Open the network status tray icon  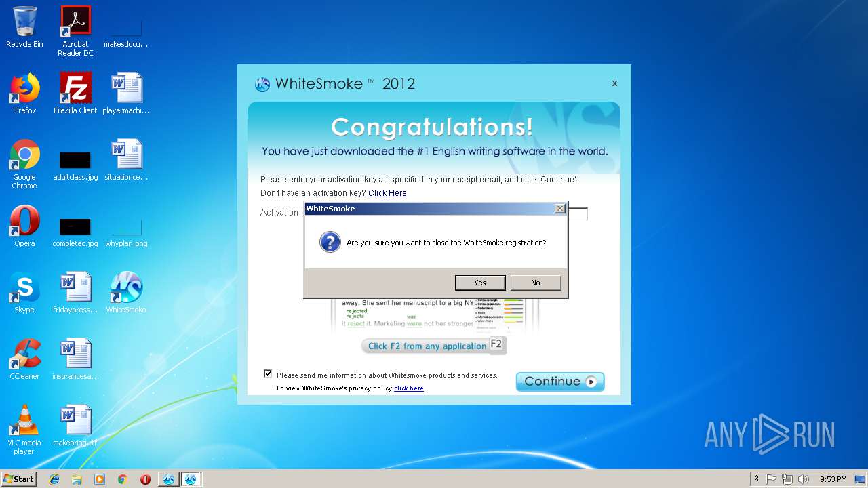[x=787, y=479]
